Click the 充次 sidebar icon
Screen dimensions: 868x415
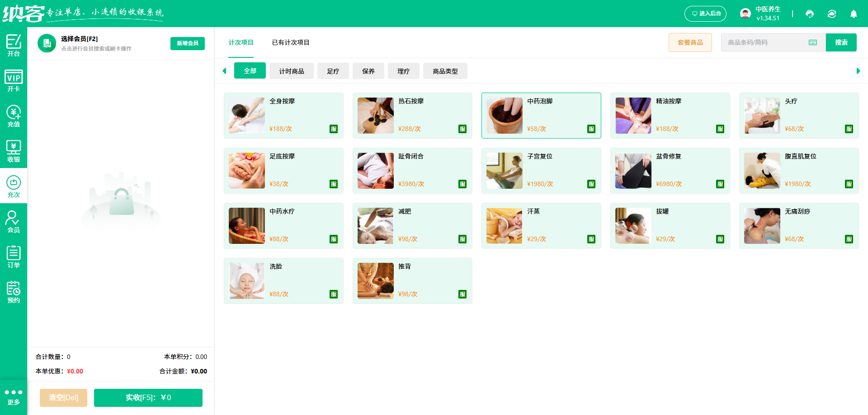(13, 185)
